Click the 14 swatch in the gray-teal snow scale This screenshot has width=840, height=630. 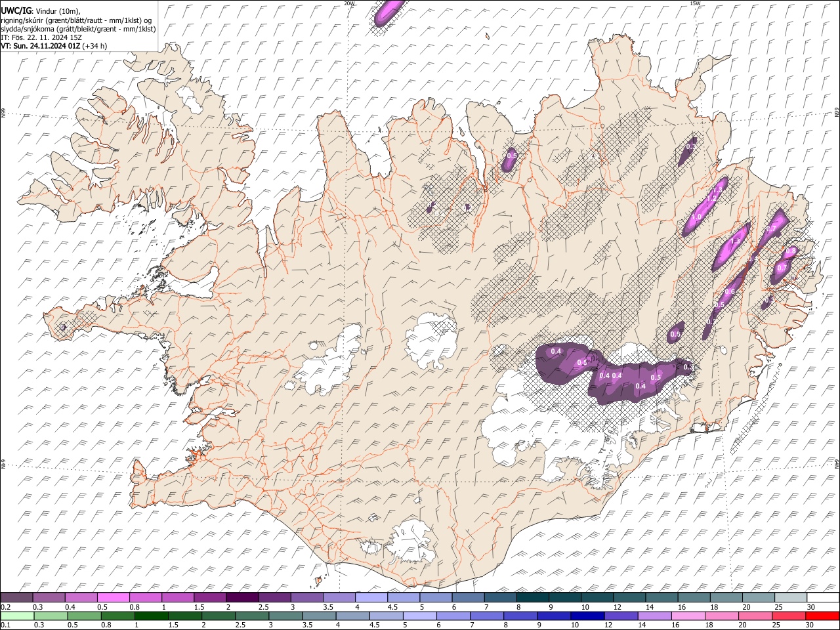click(x=661, y=597)
